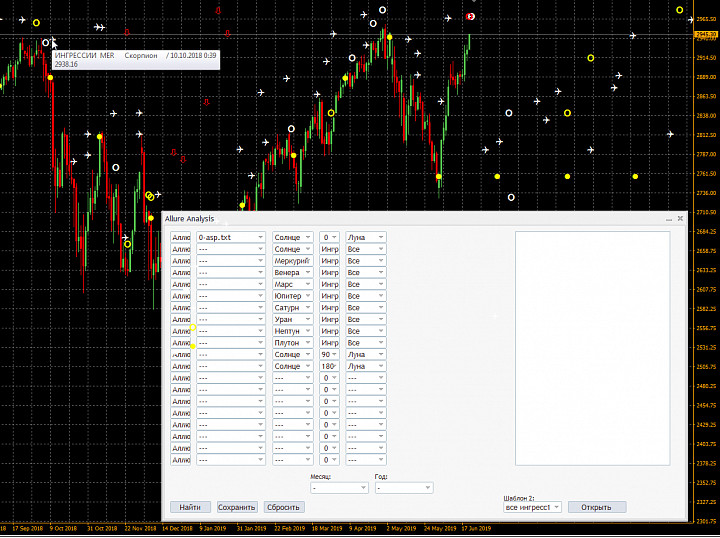The image size is (720, 538).
Task: Click the Сбросить button
Action: tap(284, 507)
